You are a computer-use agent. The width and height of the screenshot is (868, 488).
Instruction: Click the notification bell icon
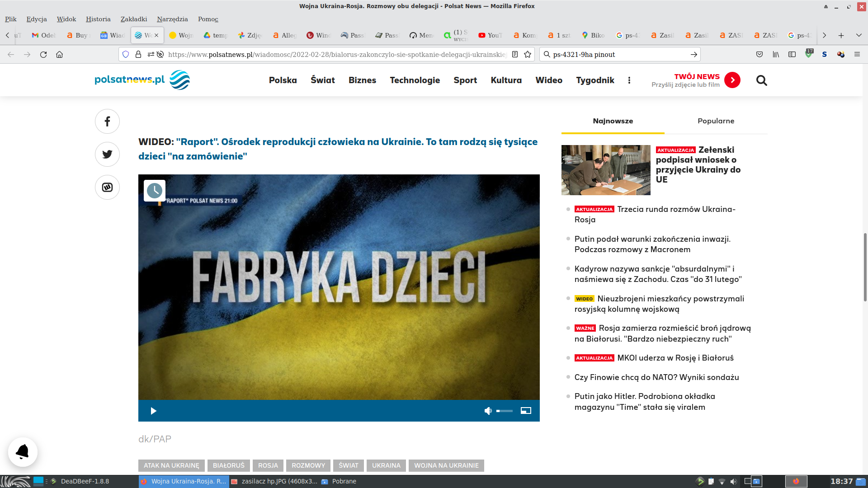[x=23, y=451]
